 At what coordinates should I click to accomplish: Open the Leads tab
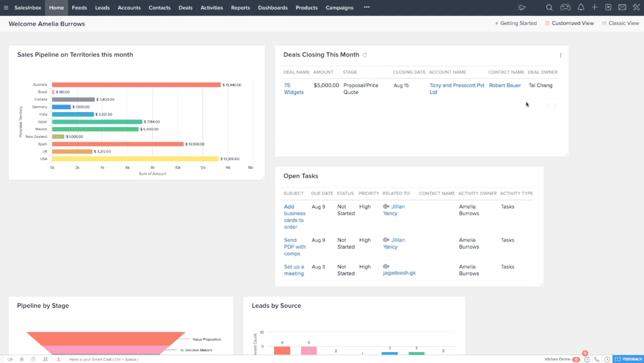click(x=103, y=7)
